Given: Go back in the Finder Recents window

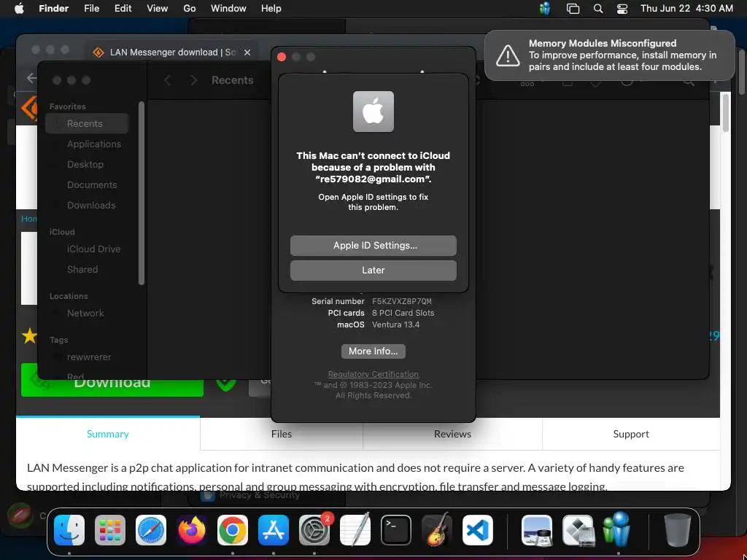Looking at the screenshot, I should [x=167, y=80].
